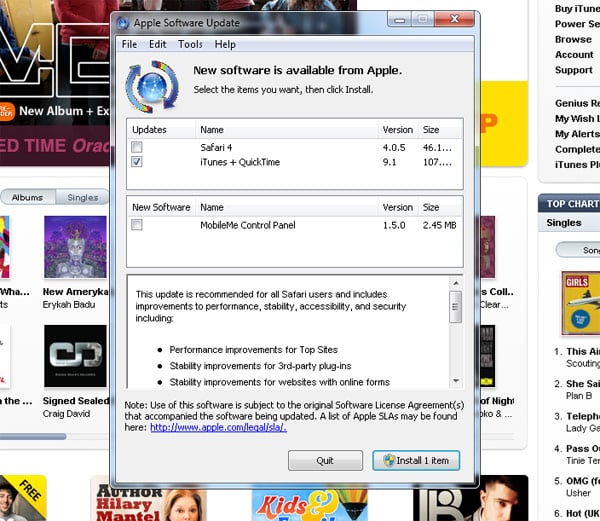Click New Album banner text in iTunes
This screenshot has height=521, width=600.
click(64, 111)
